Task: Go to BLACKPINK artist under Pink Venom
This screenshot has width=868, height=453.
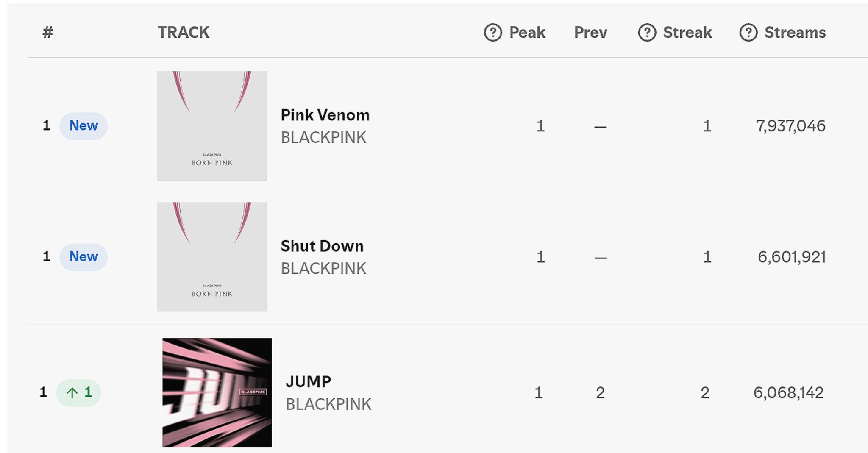Action: [323, 138]
